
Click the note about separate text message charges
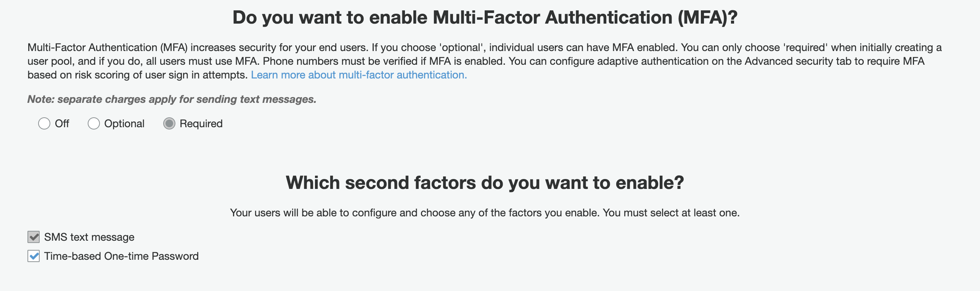172,99
